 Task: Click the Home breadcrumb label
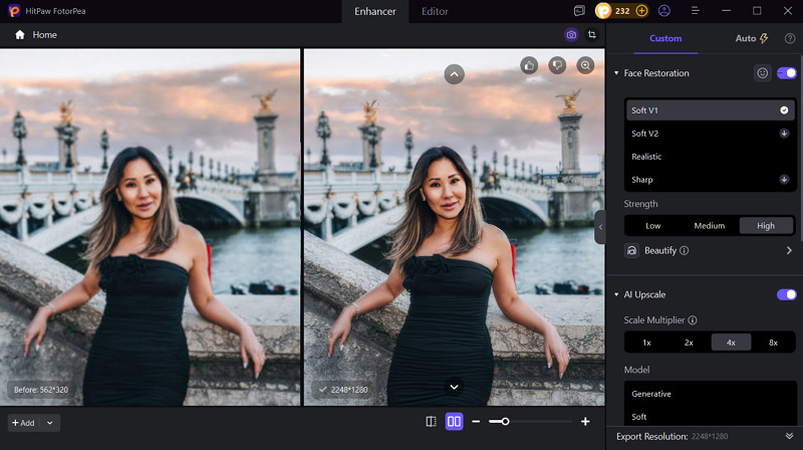(x=45, y=35)
